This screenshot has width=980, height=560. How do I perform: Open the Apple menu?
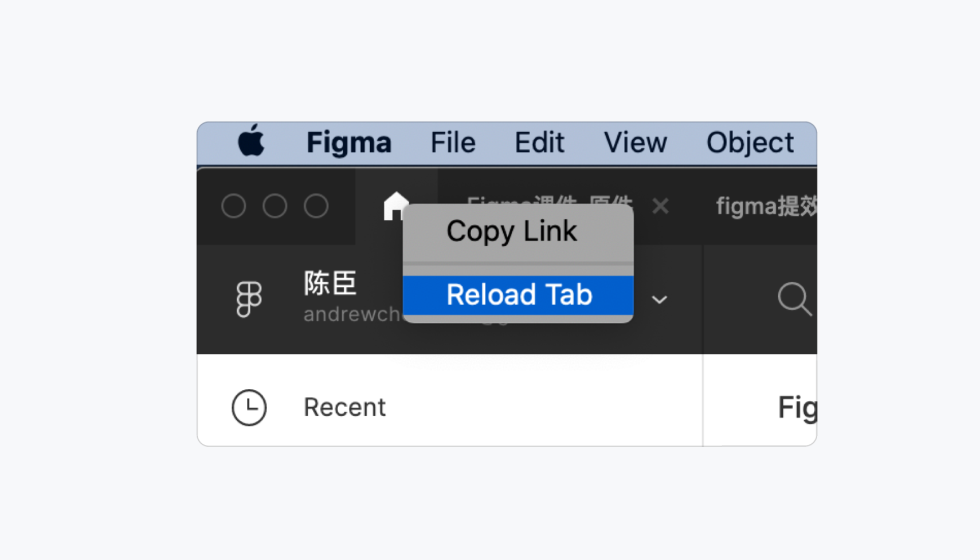click(251, 141)
